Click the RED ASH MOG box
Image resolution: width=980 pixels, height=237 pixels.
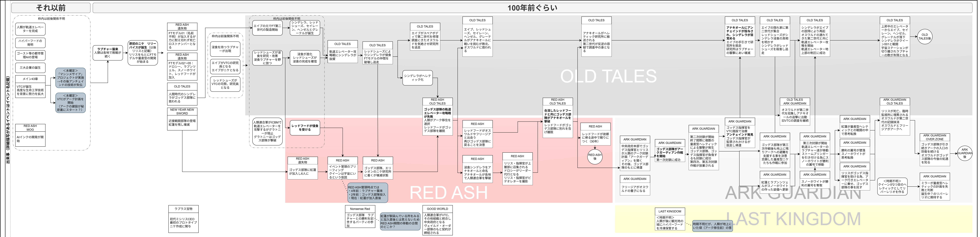click(x=30, y=135)
